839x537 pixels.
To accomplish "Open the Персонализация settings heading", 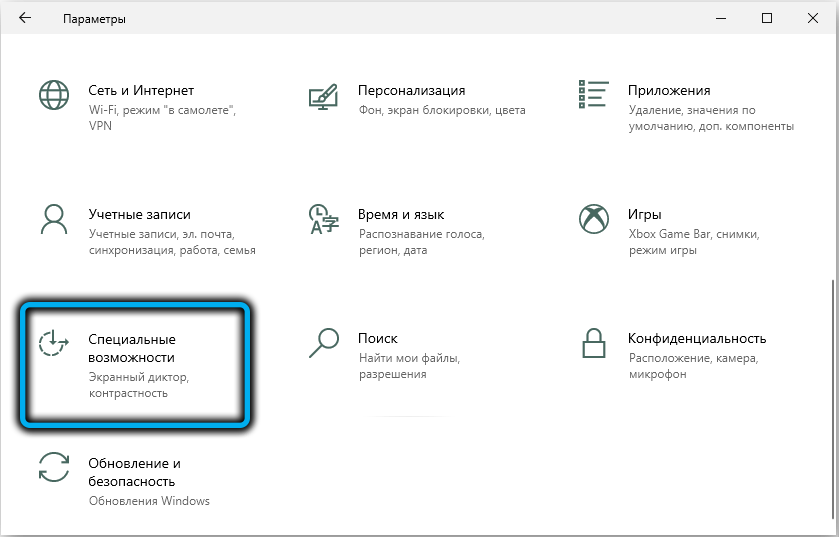I will (x=411, y=90).
